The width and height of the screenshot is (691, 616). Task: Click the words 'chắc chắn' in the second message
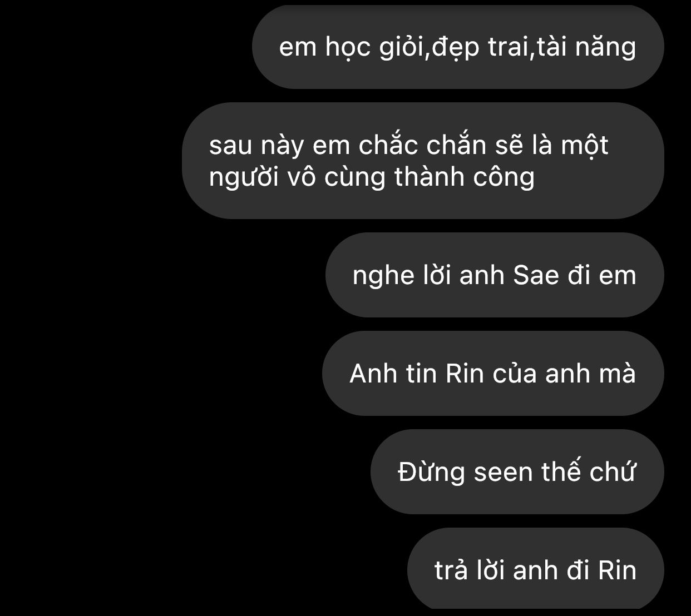click(x=422, y=146)
